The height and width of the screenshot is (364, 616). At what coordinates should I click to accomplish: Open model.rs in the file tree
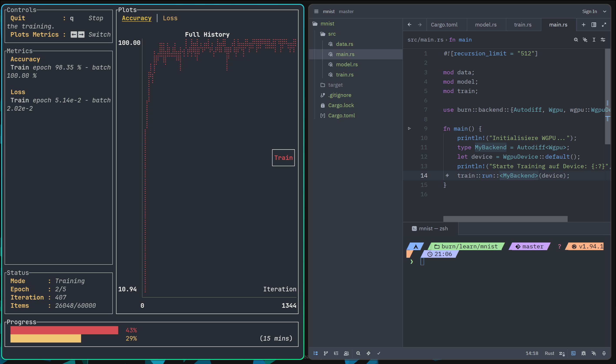pyautogui.click(x=347, y=65)
